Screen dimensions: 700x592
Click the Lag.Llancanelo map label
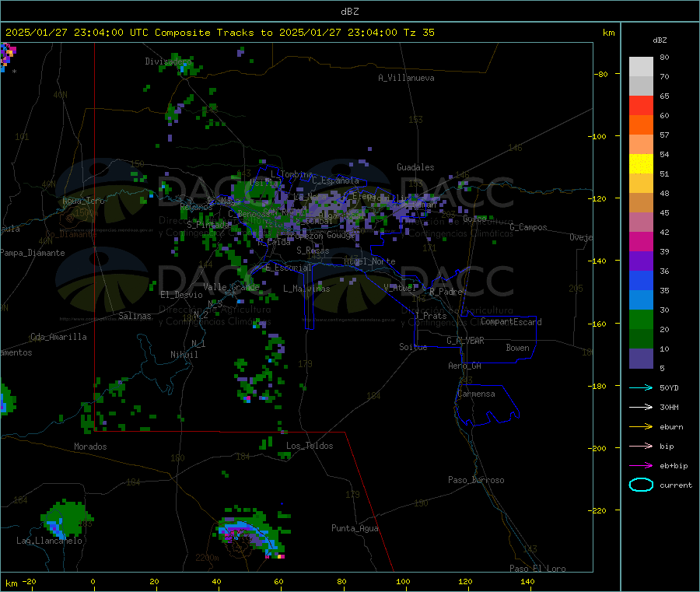coord(49,541)
